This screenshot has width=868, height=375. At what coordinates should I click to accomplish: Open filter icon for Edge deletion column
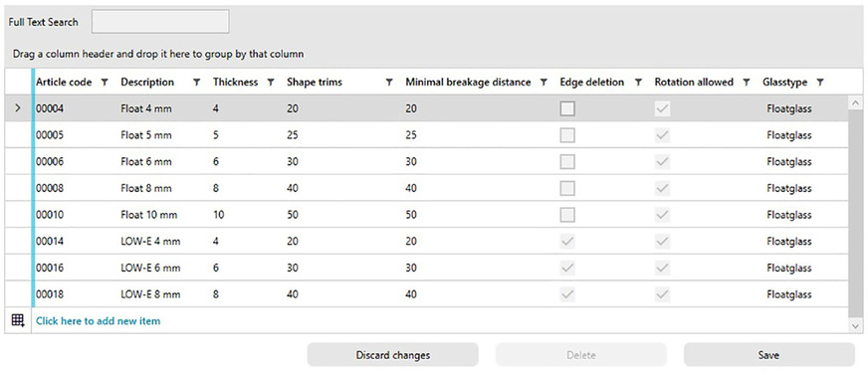point(638,83)
